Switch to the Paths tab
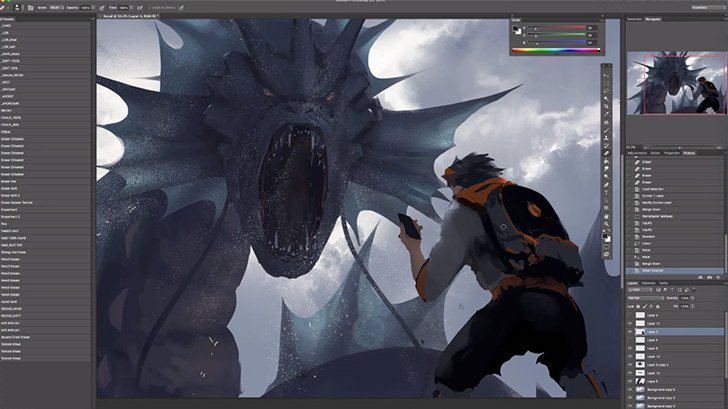 [x=663, y=283]
